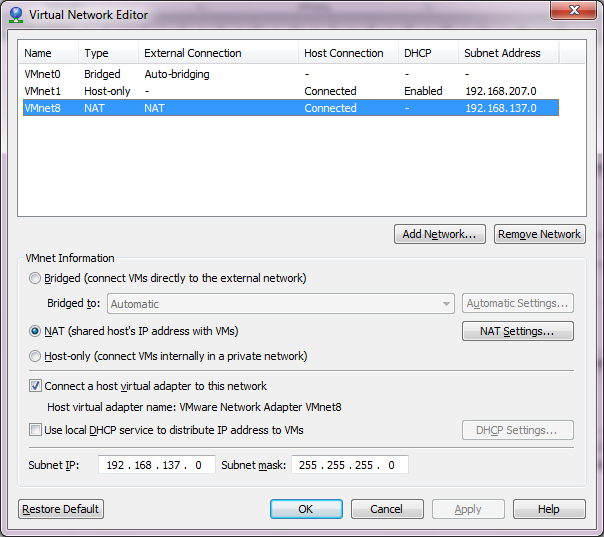
Task: Click the 192.168.207.0 subnet address cell
Action: 501,91
